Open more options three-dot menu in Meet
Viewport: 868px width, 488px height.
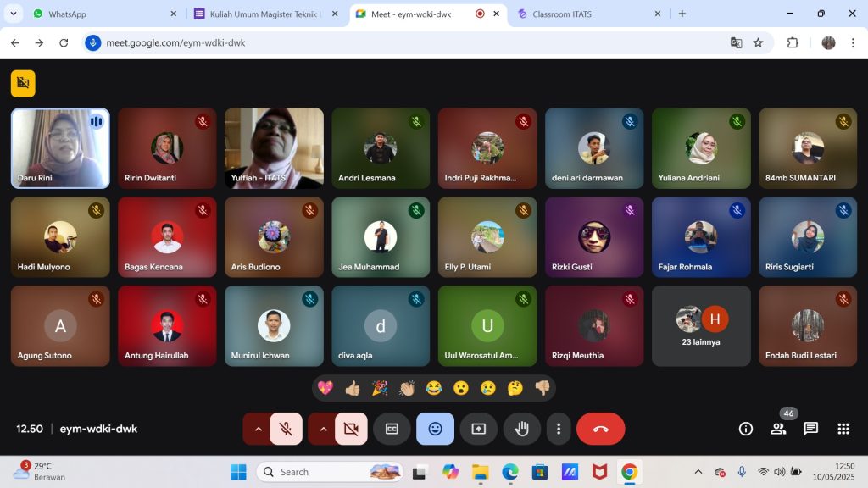[x=559, y=429]
